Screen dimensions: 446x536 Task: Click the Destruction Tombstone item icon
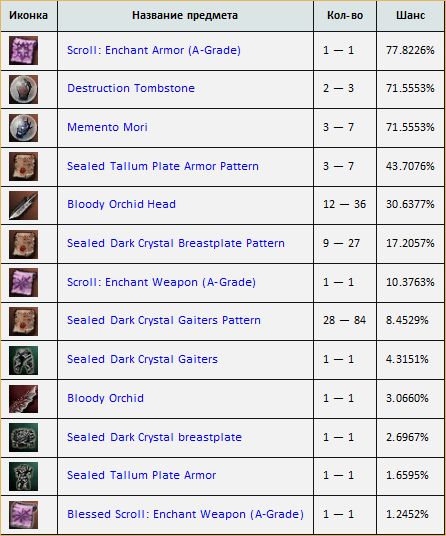[x=23, y=89]
